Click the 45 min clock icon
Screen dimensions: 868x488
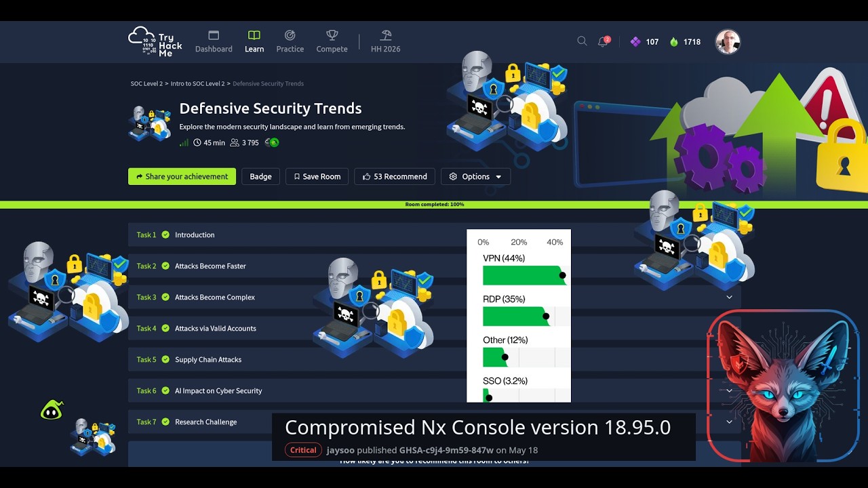point(197,143)
